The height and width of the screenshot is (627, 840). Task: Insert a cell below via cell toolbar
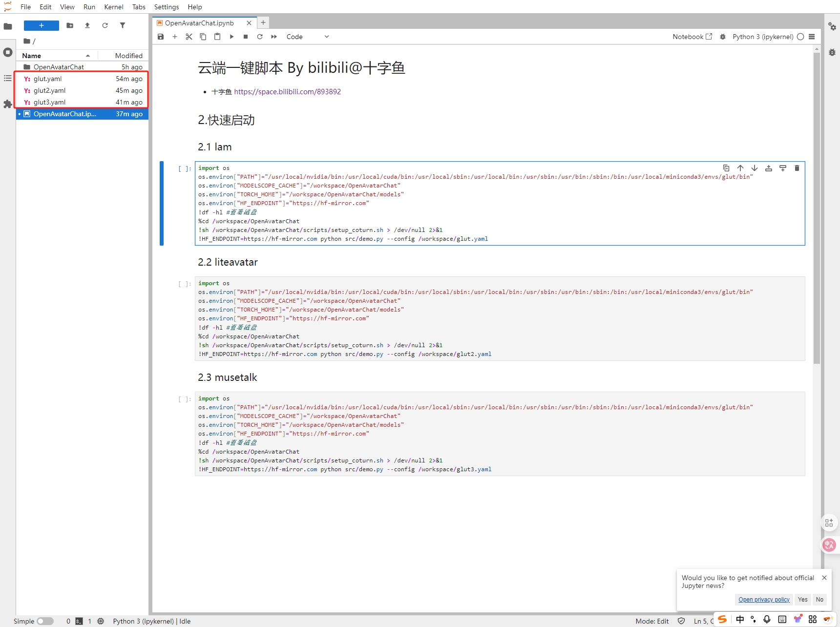[x=783, y=168]
